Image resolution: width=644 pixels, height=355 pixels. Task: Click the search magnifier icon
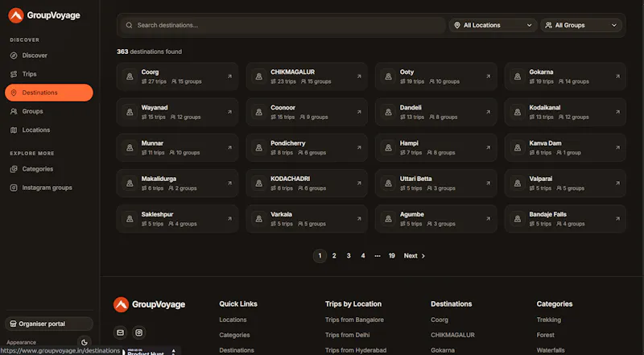[x=129, y=26]
